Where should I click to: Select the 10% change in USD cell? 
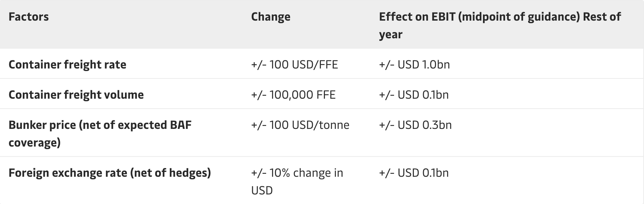pyautogui.click(x=297, y=182)
